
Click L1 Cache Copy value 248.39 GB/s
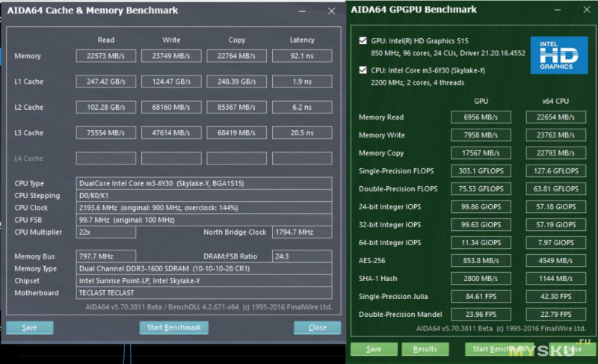[236, 81]
